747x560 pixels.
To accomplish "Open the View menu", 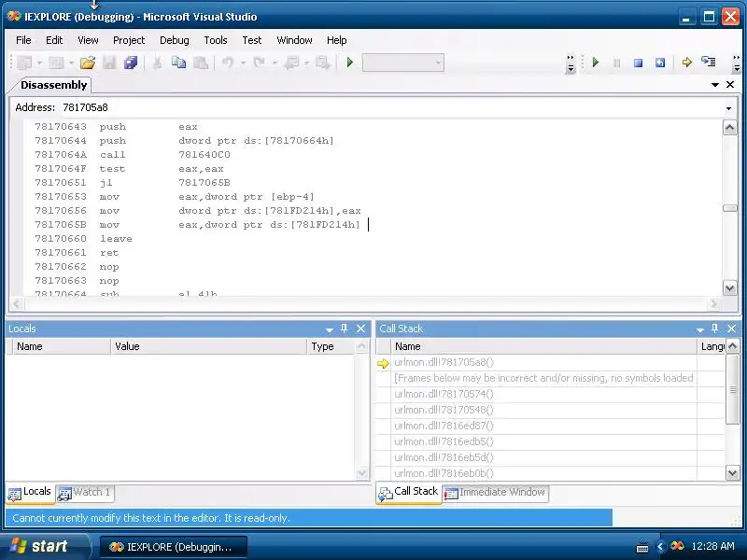I will click(x=88, y=40).
